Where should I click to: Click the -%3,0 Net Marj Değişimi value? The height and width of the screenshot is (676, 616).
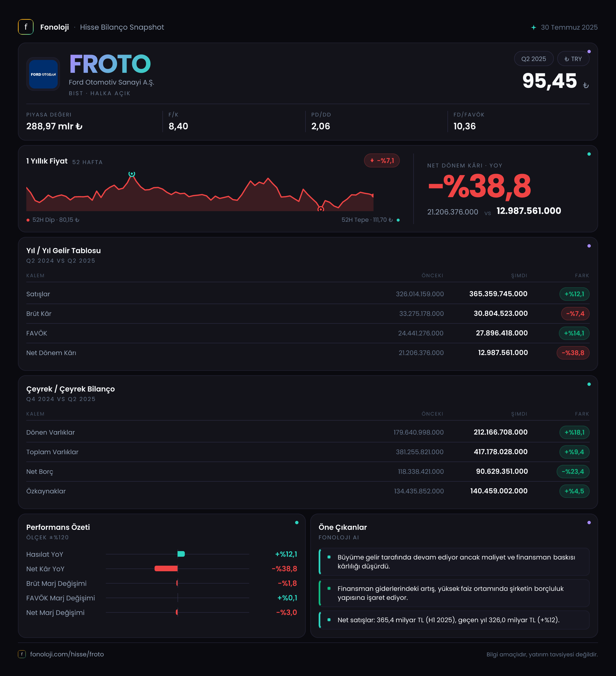[287, 613]
